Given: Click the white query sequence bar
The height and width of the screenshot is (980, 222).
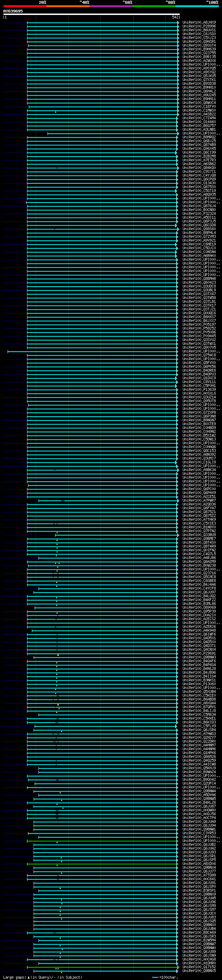Looking at the screenshot, I should pyautogui.click(x=92, y=14).
